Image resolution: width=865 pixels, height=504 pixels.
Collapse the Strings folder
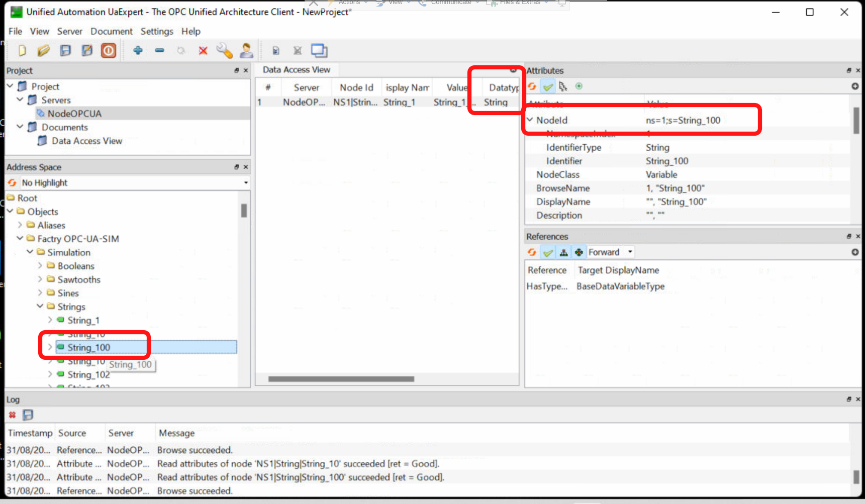40,307
